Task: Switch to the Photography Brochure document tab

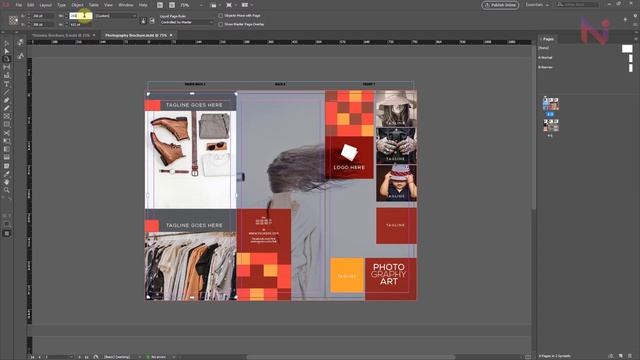Action: click(136, 35)
